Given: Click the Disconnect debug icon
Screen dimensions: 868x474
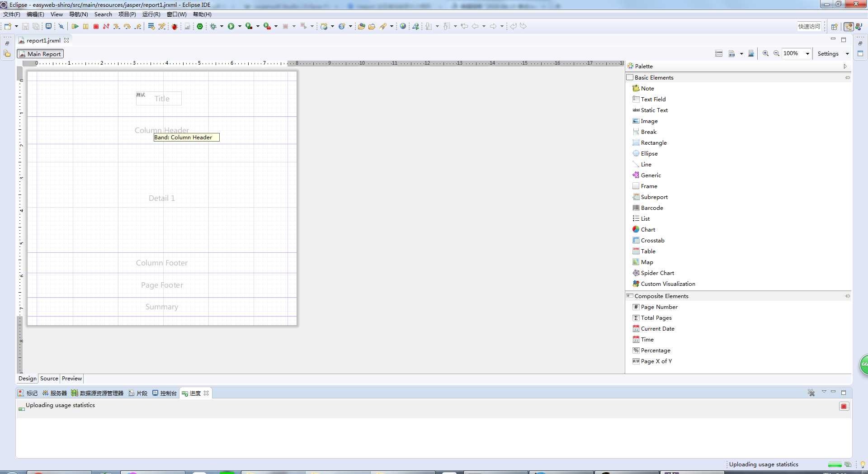Looking at the screenshot, I should [x=106, y=26].
